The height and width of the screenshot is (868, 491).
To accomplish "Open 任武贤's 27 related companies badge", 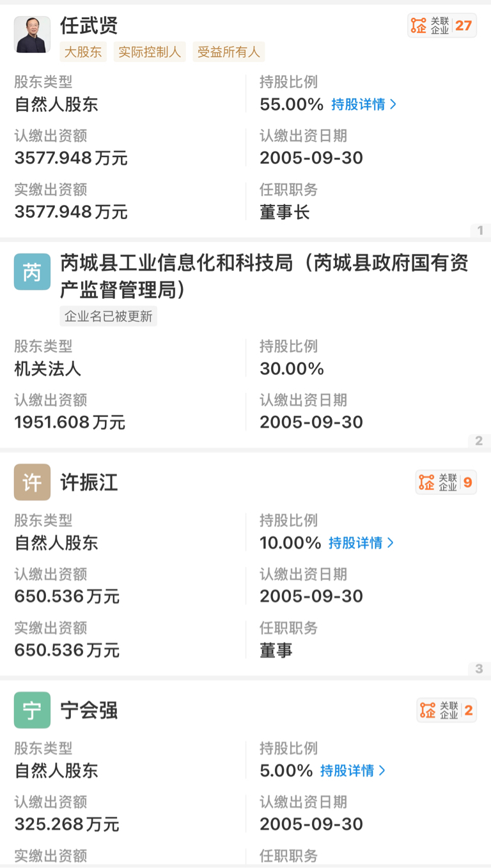I will tap(442, 26).
